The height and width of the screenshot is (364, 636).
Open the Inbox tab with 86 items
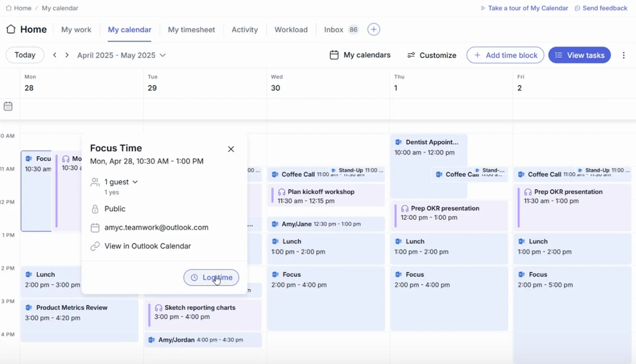[x=341, y=30]
